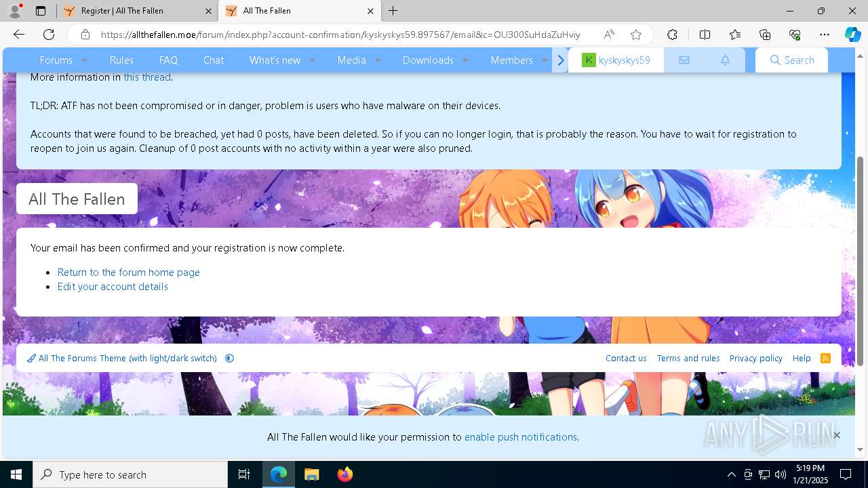The image size is (868, 488).
Task: Return to the forum home page
Action: click(x=128, y=272)
